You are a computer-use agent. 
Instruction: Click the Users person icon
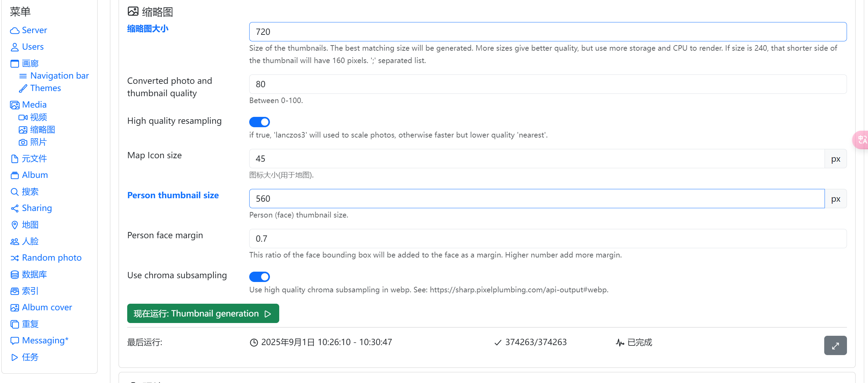point(14,47)
